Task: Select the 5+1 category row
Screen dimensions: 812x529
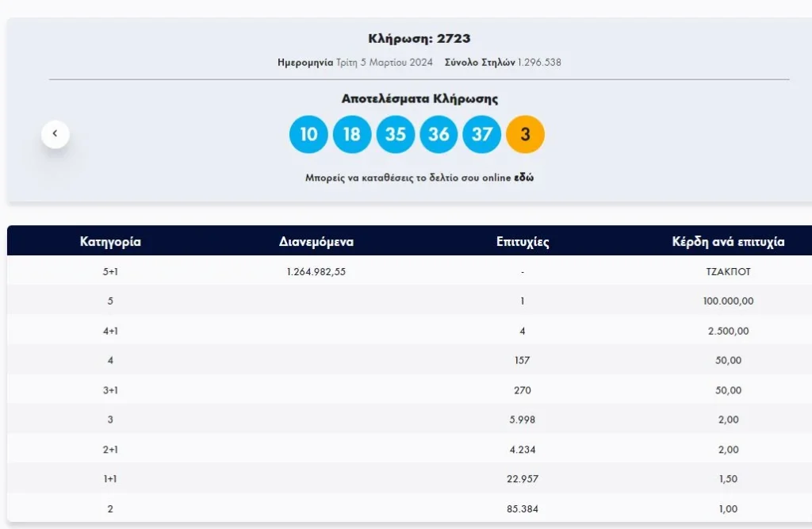Action: [110, 271]
